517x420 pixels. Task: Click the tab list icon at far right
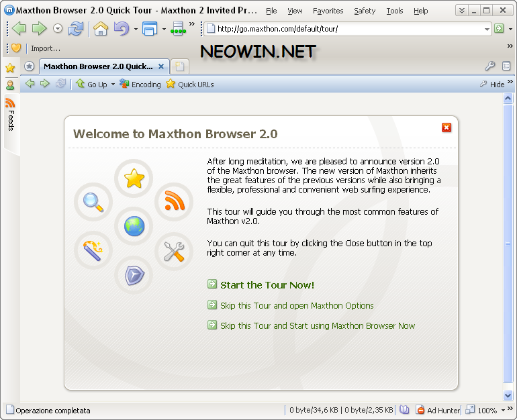506,66
